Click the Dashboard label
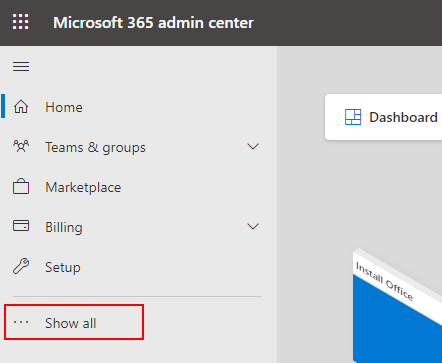 click(403, 117)
